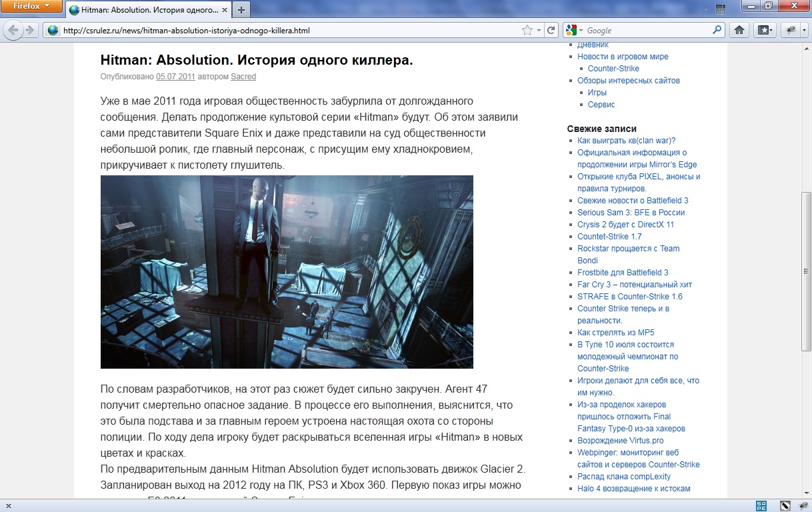Open 'Counter Strike теперь и в реальности' link
The image size is (812, 512).
click(623, 315)
